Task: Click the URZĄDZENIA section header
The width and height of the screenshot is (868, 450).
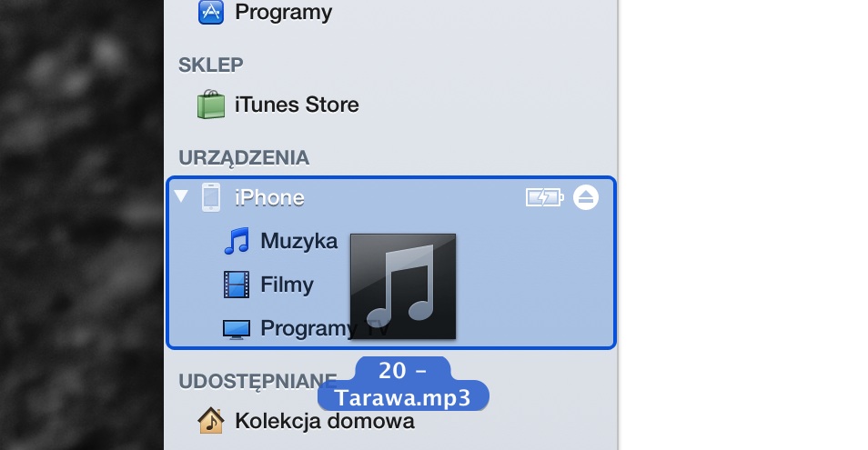Action: coord(244,158)
